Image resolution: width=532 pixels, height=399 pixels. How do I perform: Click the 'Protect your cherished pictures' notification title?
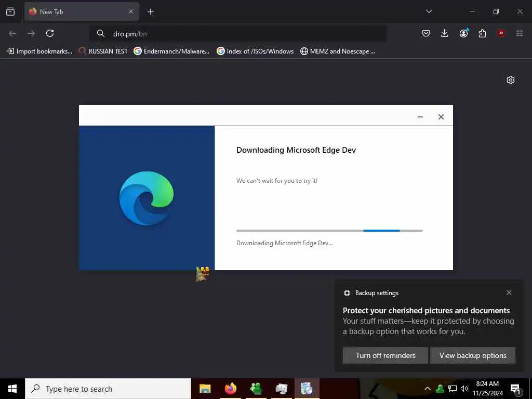[x=426, y=311]
